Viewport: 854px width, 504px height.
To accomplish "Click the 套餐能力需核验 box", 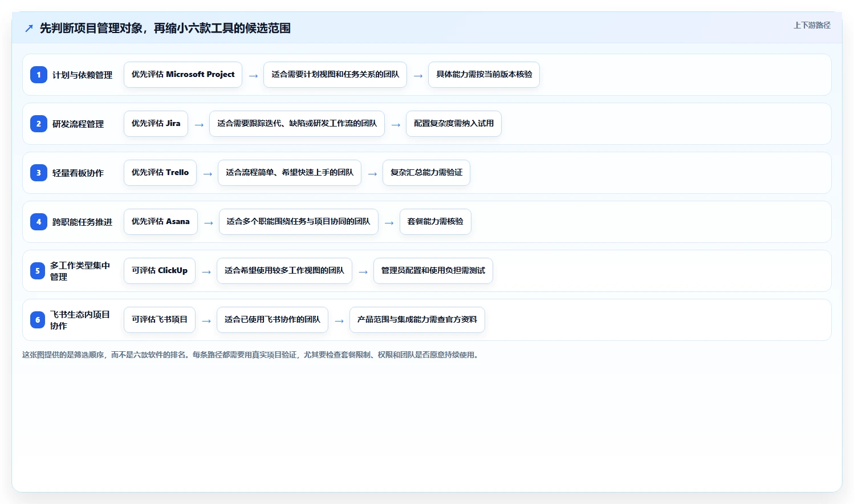I will pos(436,222).
